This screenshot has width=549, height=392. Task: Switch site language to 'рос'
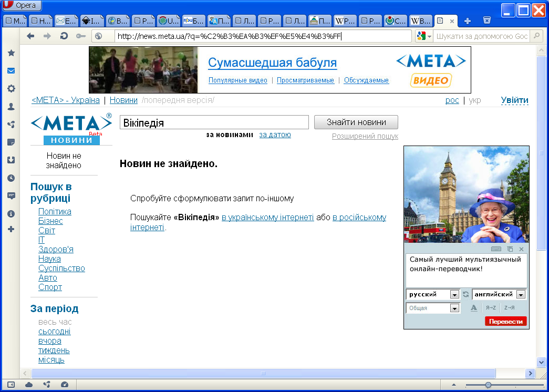[452, 100]
